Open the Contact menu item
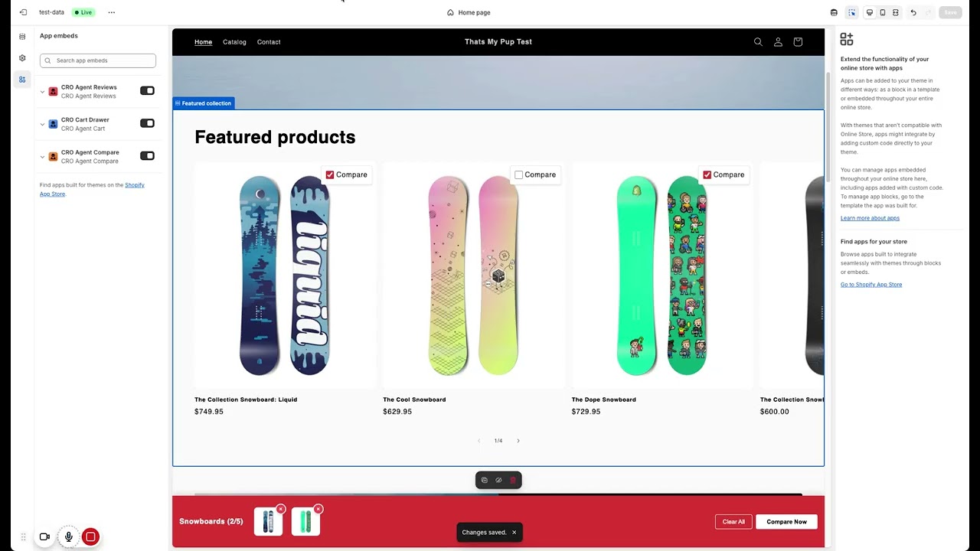This screenshot has width=980, height=551. 269,42
